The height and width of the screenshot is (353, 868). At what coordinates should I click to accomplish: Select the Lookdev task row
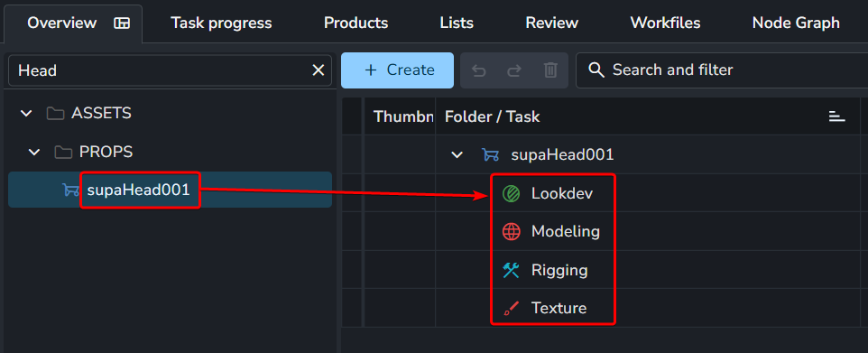coord(648,193)
